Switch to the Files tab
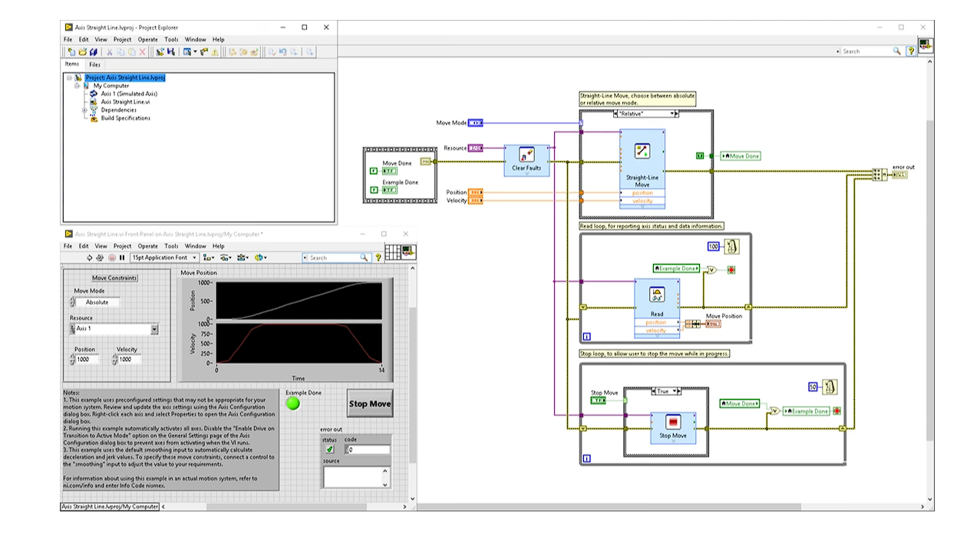The height and width of the screenshot is (544, 980). [94, 64]
